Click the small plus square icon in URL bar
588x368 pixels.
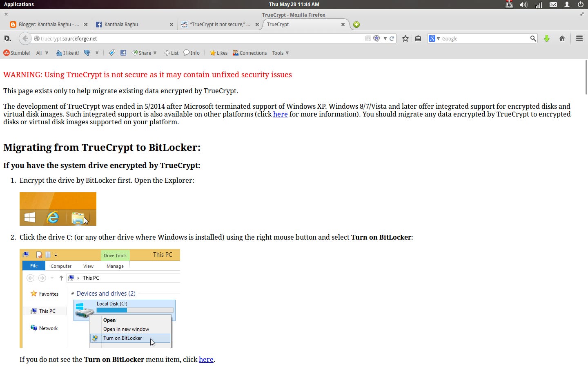point(368,38)
